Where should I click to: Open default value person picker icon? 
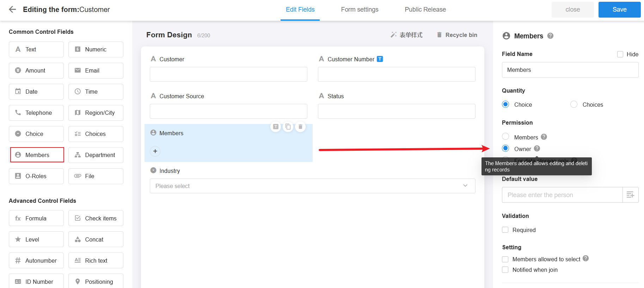coord(630,195)
